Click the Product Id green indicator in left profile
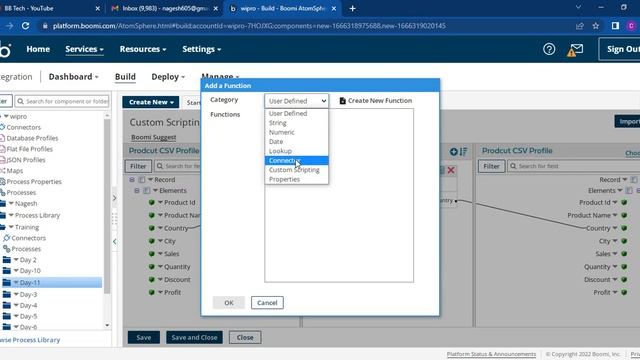 pyautogui.click(x=151, y=202)
